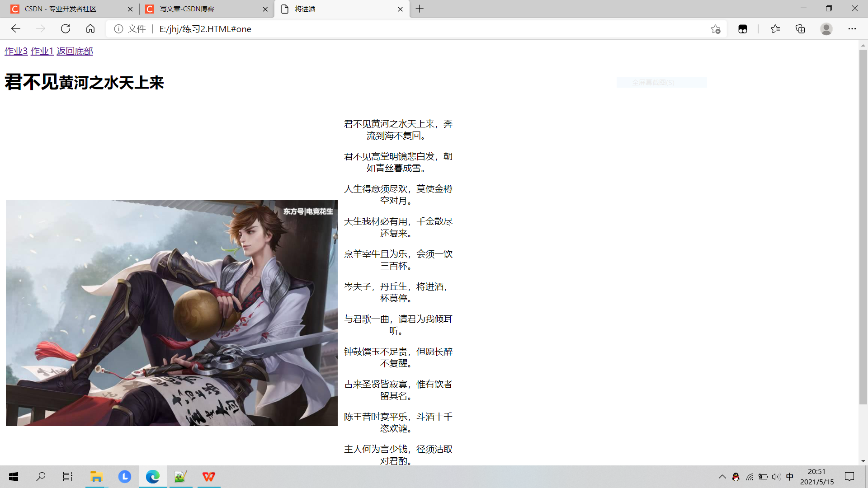This screenshot has height=488, width=868.
Task: Click the address bar showing E:/jhj/练习2.HTML#one
Action: coord(416,29)
